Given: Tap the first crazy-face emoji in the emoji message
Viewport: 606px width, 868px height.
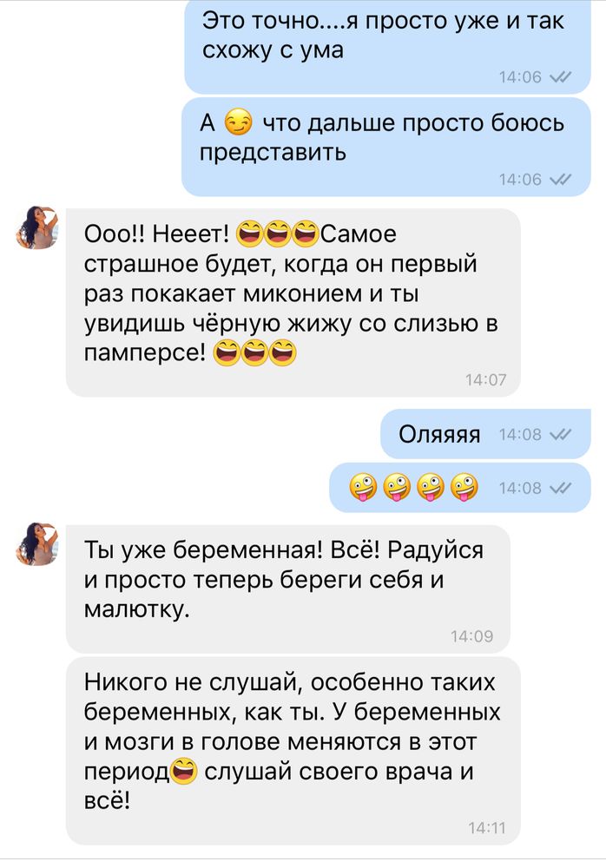Looking at the screenshot, I should [363, 488].
